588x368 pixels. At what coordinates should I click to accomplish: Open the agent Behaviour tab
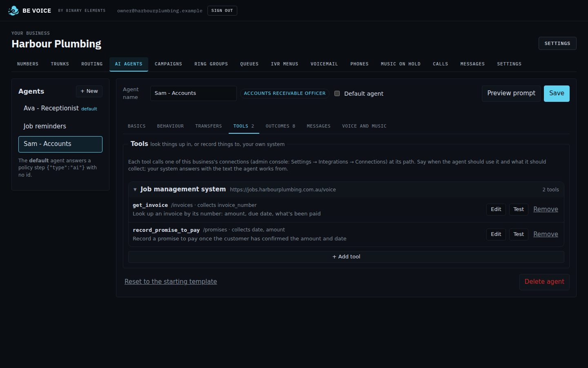coord(170,126)
